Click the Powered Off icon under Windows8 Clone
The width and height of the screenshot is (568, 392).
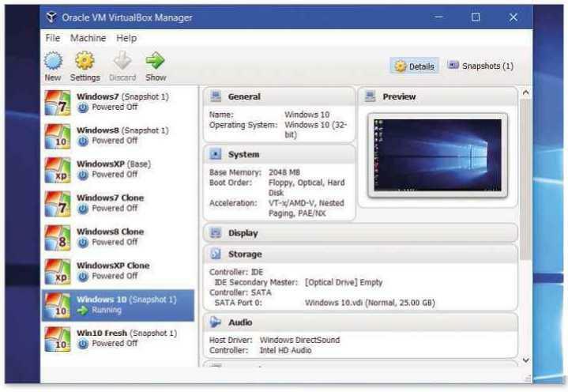[83, 243]
